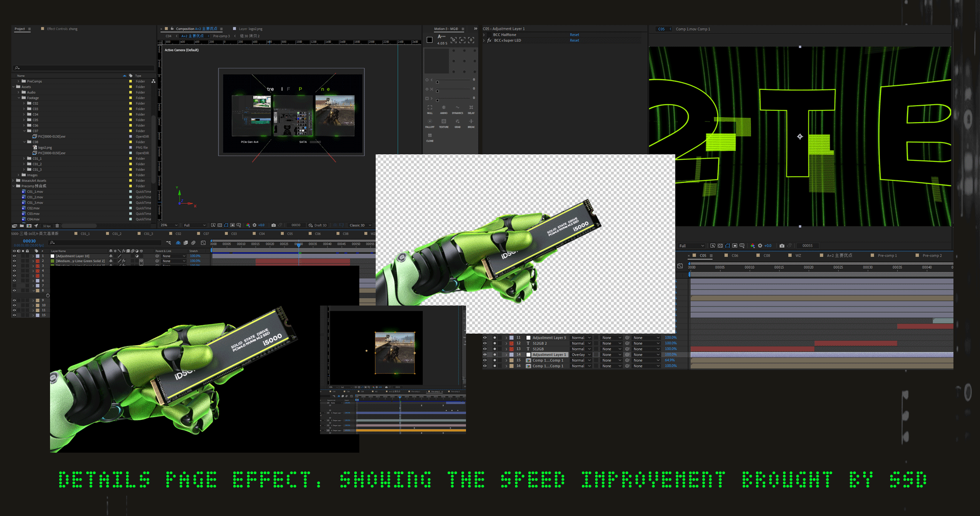Viewport: 980px width, 516px height.
Task: Open the Overlay blend mode dropdown for Adjustment Layer 1
Action: click(581, 355)
